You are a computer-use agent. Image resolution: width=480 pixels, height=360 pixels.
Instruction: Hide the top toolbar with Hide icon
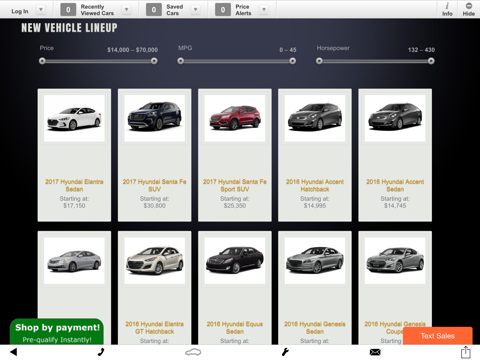(x=468, y=9)
